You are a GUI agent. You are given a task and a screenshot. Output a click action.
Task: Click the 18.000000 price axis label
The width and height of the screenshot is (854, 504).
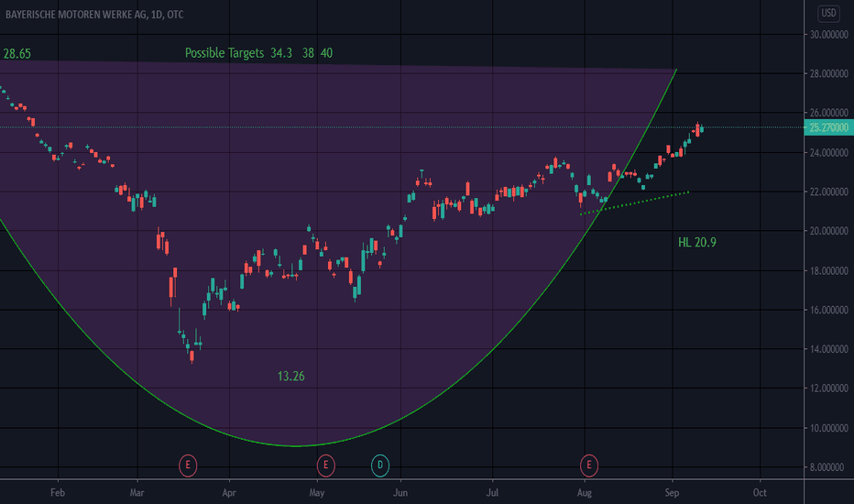tap(829, 271)
